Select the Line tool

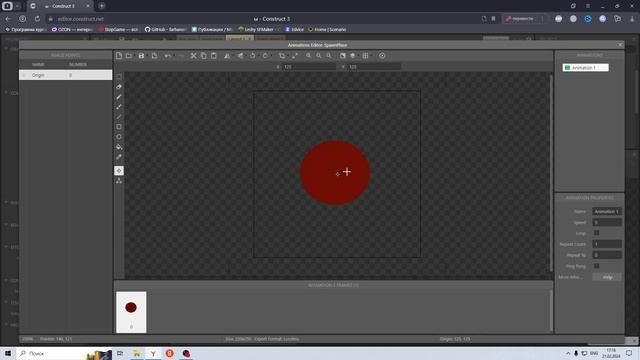click(119, 117)
